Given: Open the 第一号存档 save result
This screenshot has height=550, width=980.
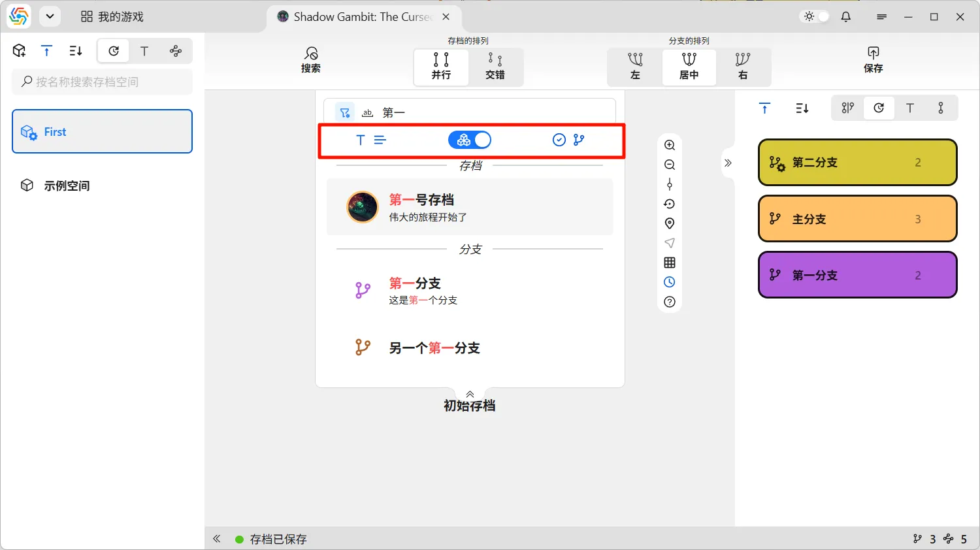Looking at the screenshot, I should tap(469, 207).
